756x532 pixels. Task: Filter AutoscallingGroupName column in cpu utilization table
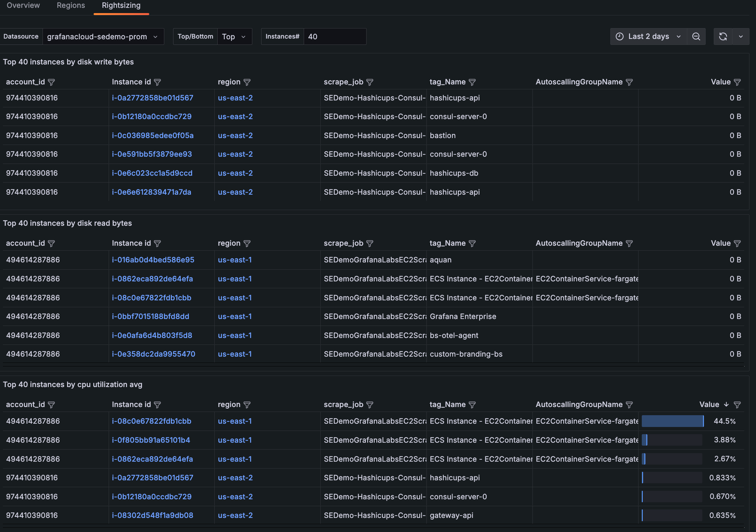[x=629, y=405]
